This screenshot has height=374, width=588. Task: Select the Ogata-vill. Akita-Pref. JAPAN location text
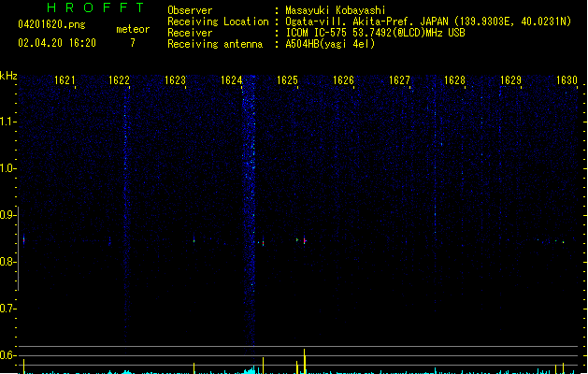click(x=428, y=22)
